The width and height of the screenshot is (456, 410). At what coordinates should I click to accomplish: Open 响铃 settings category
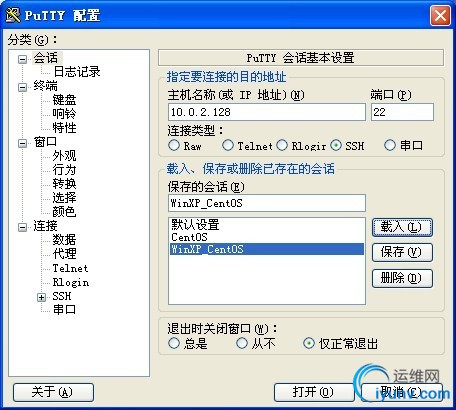64,114
